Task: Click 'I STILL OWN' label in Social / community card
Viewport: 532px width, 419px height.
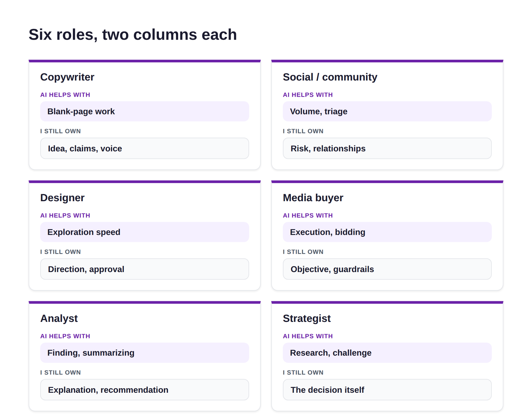Action: click(303, 131)
